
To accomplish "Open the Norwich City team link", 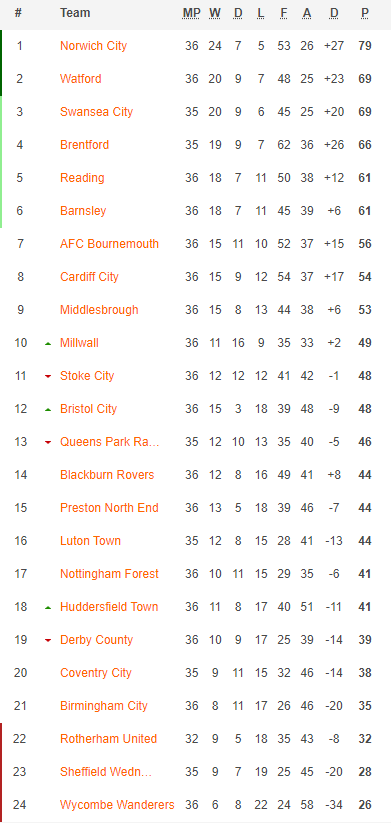I will tap(93, 46).
